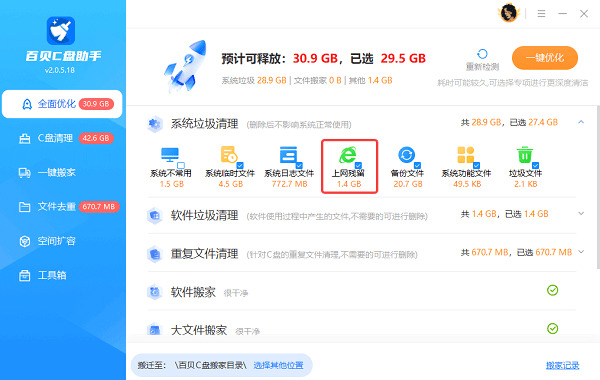This screenshot has height=380, width=600.
Task: Toggle checkbox on 系统不常用 item
Action: 181,165
